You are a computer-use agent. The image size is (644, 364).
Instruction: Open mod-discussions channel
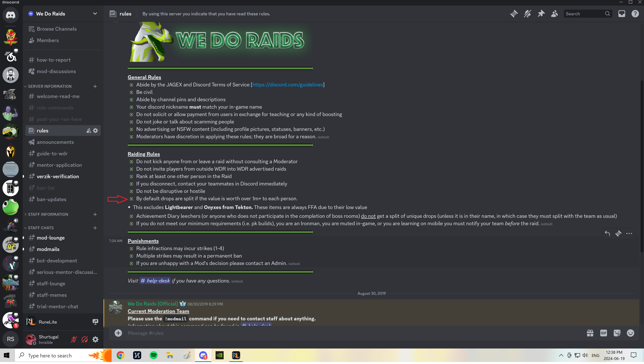[x=63, y=72]
